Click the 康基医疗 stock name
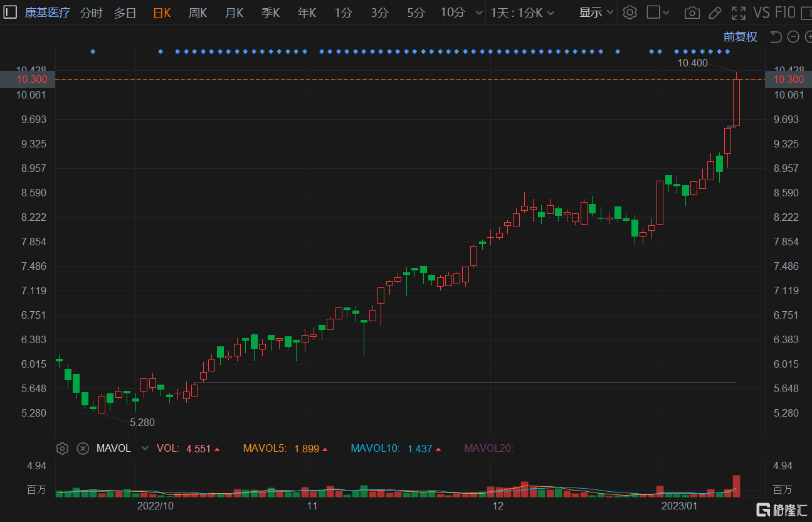This screenshot has height=522, width=812. coord(48,13)
